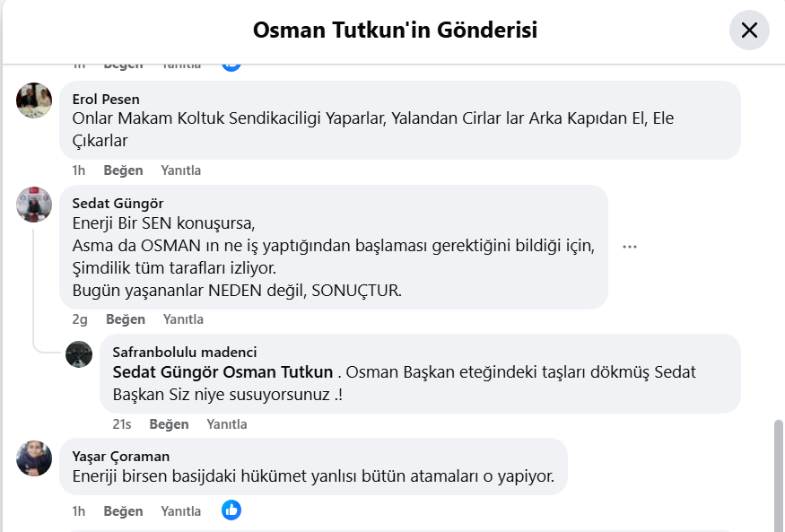Click the like reaction icon at top

click(x=231, y=64)
